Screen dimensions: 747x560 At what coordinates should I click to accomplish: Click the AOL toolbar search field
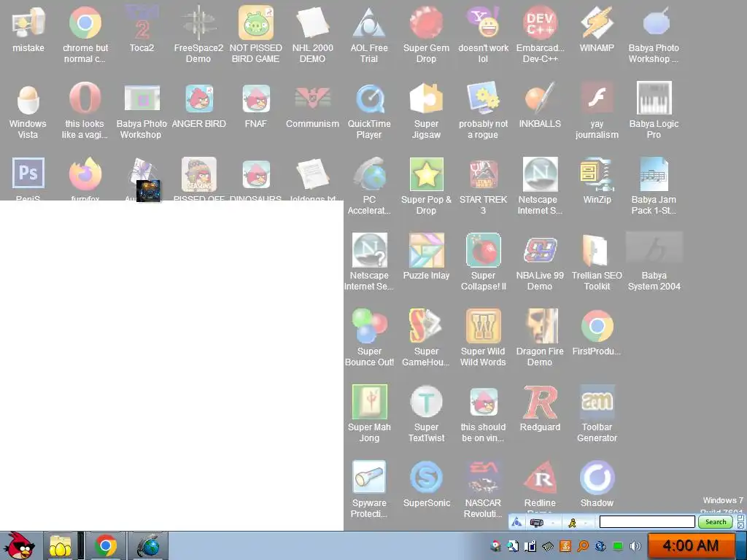point(647,522)
